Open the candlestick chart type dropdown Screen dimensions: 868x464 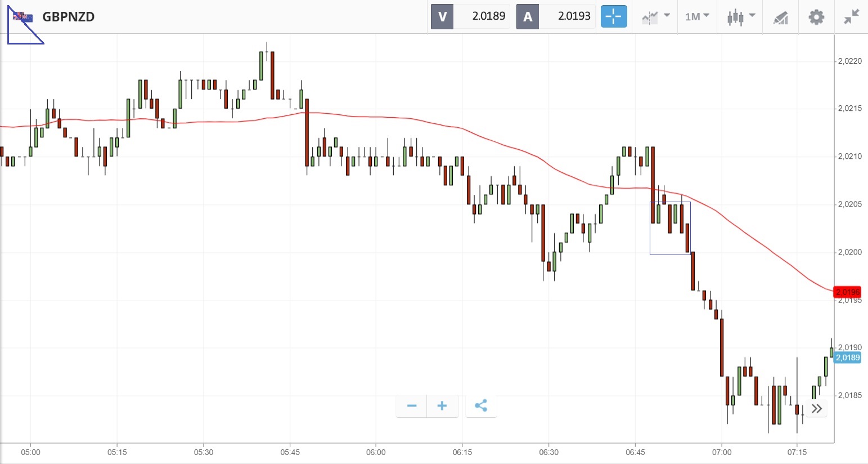[x=740, y=17]
